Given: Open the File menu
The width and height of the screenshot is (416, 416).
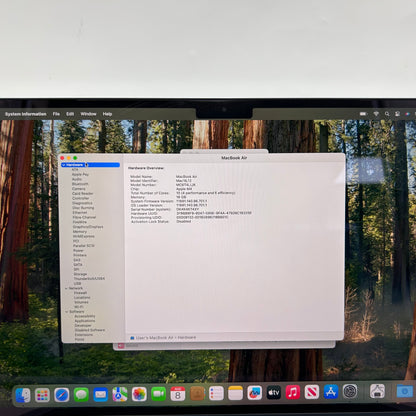Looking at the screenshot, I should pos(56,114).
